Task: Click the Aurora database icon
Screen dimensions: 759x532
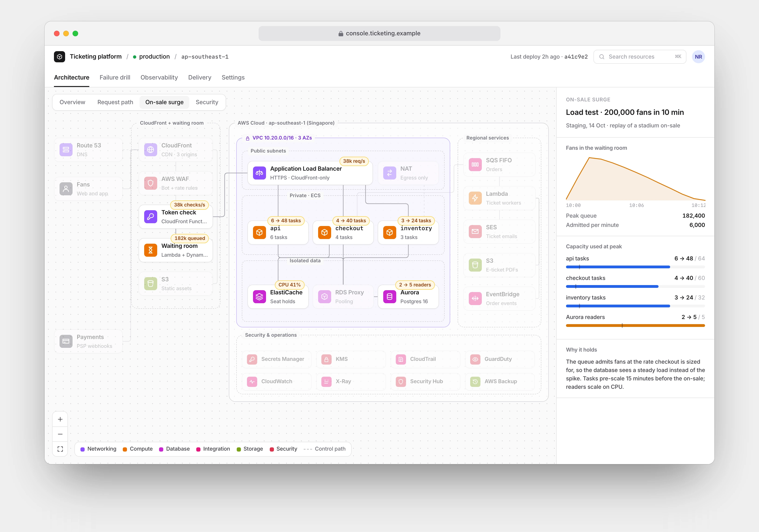Action: [389, 297]
